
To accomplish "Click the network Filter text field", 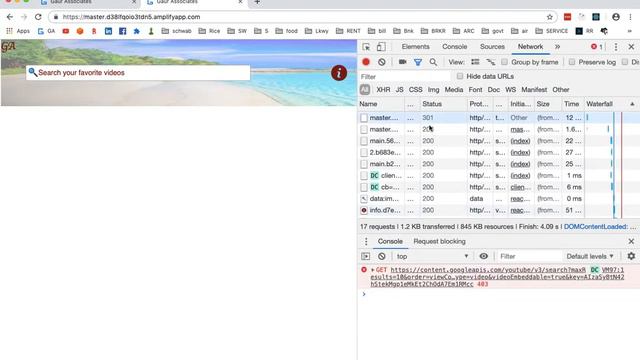I will 405,77.
